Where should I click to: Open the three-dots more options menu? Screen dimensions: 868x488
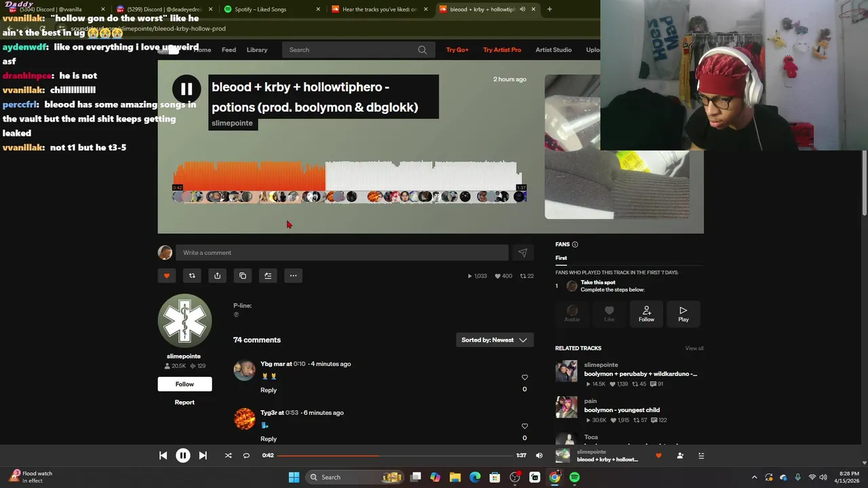[293, 276]
